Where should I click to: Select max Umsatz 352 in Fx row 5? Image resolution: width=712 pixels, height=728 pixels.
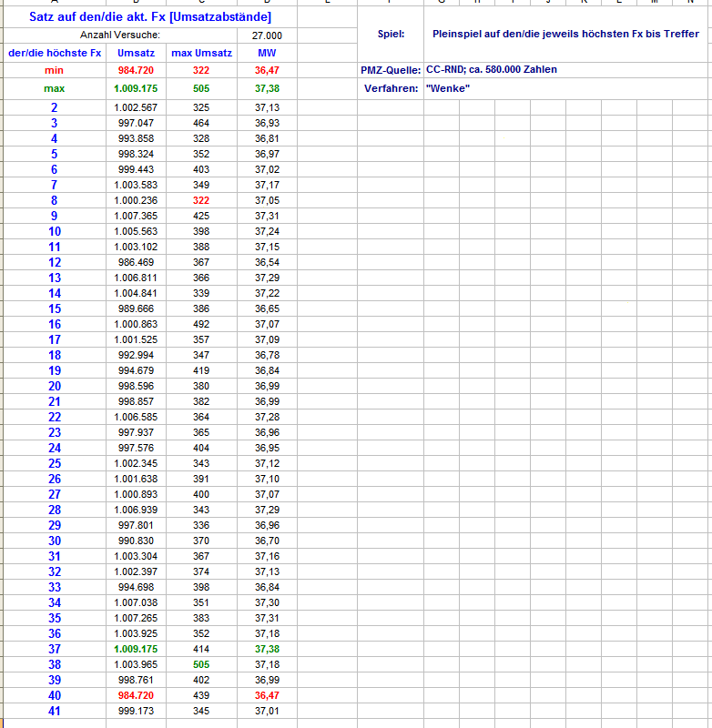click(x=201, y=154)
